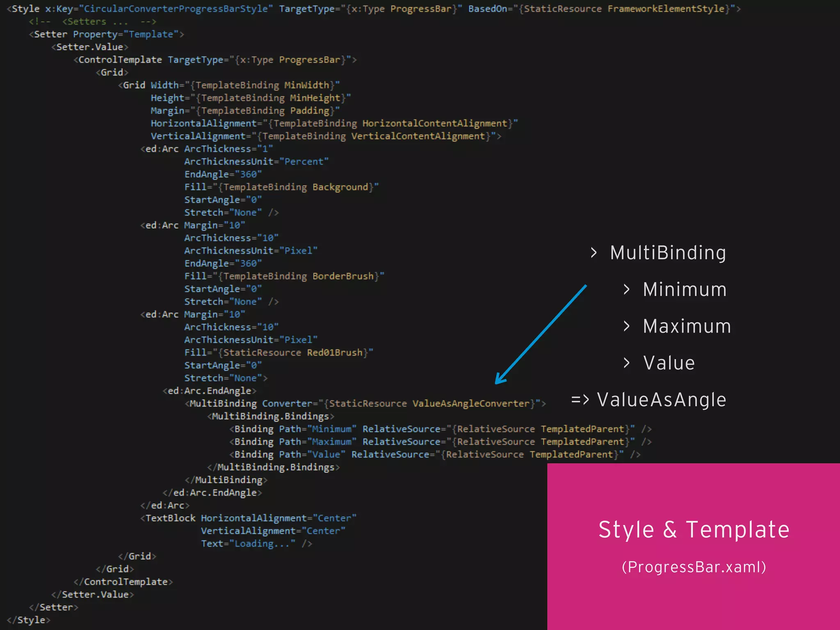Click the "MultiBinding" bullet heading
The height and width of the screenshot is (630, 840).
pyautogui.click(x=668, y=253)
